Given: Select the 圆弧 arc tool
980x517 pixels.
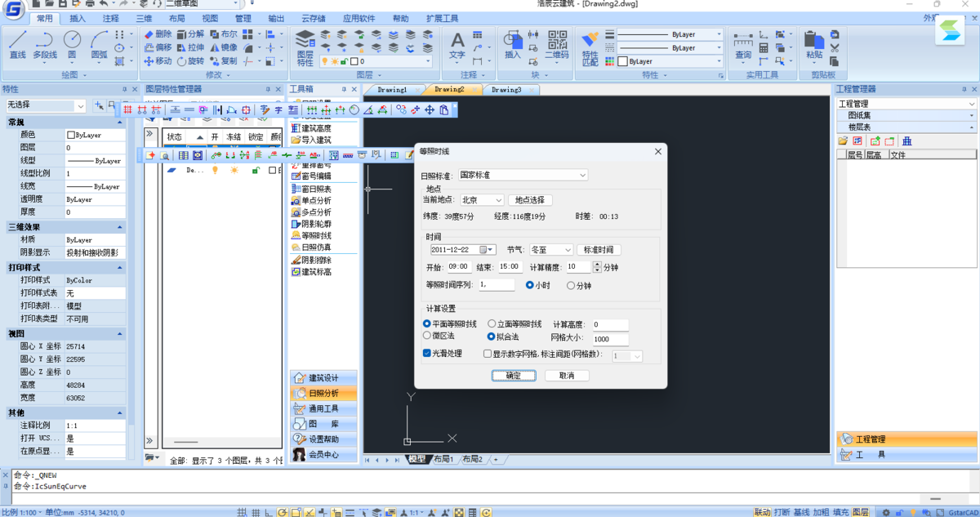Looking at the screenshot, I should (99, 45).
